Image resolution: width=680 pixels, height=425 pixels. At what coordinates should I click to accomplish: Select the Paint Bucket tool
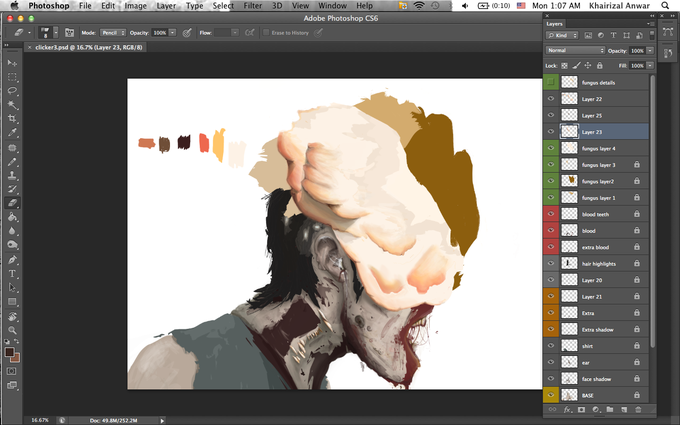(x=12, y=217)
